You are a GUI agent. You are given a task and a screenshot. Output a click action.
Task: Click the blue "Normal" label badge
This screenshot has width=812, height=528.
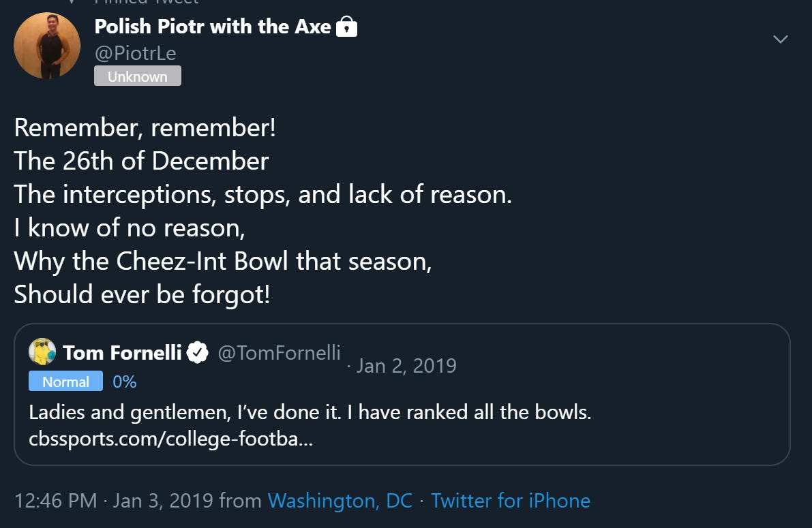[65, 382]
